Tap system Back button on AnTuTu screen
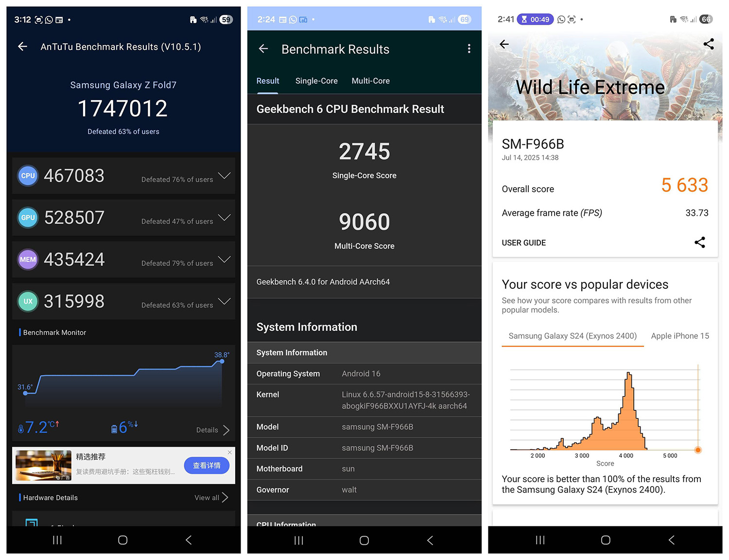This screenshot has height=560, width=729. [189, 540]
